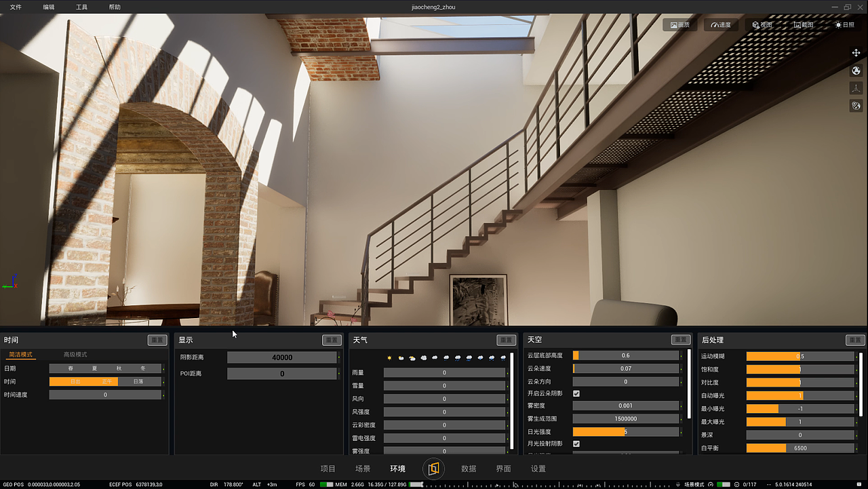Screen dimensions: 868x489
Task: Click the XYZ axis gizmo in viewport
Action: [9, 282]
